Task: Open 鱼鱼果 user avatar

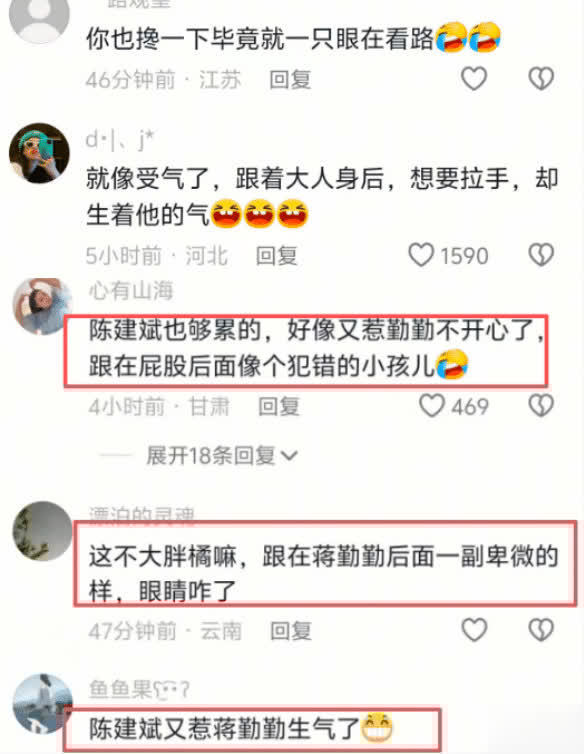Action: [x=42, y=704]
